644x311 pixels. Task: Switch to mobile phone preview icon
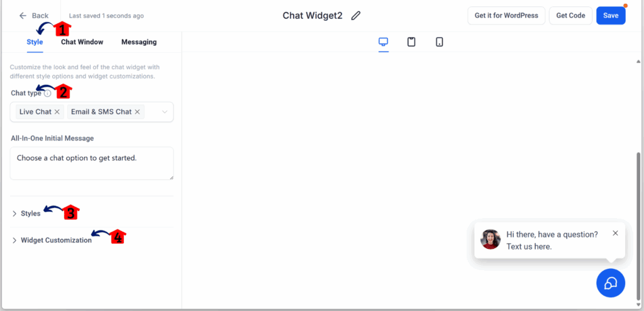[440, 42]
